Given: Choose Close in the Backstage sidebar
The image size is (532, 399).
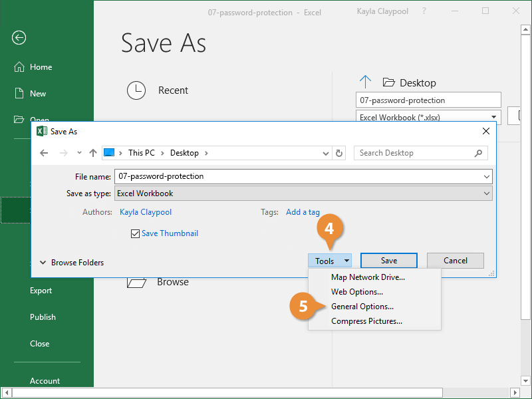Looking at the screenshot, I should click(40, 343).
